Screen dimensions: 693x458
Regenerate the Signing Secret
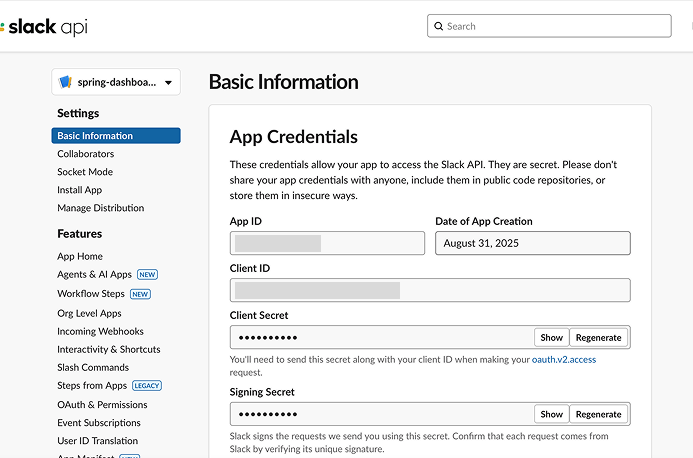(x=599, y=414)
